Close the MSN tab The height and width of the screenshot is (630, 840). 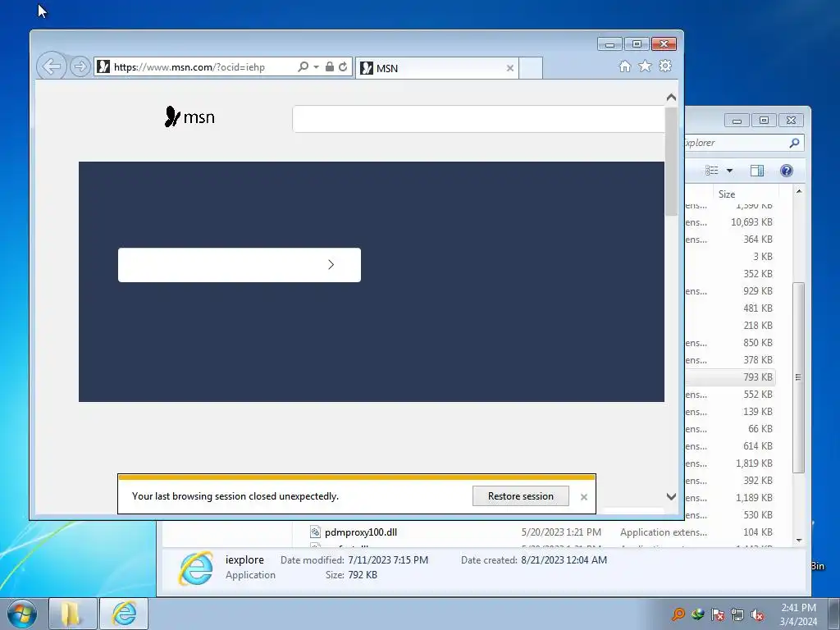pyautogui.click(x=510, y=68)
